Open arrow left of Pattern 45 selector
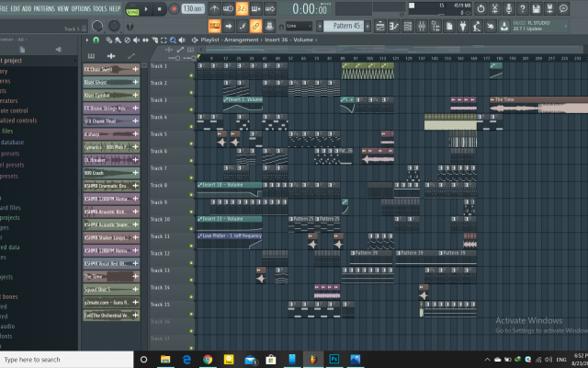Image resolution: width=588 pixels, height=368 pixels. [x=320, y=26]
